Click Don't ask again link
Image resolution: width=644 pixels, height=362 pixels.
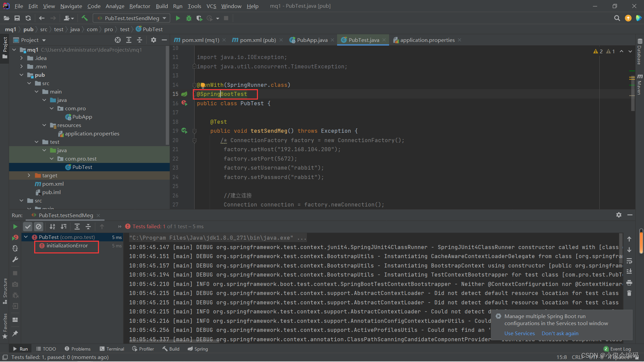[x=560, y=333]
